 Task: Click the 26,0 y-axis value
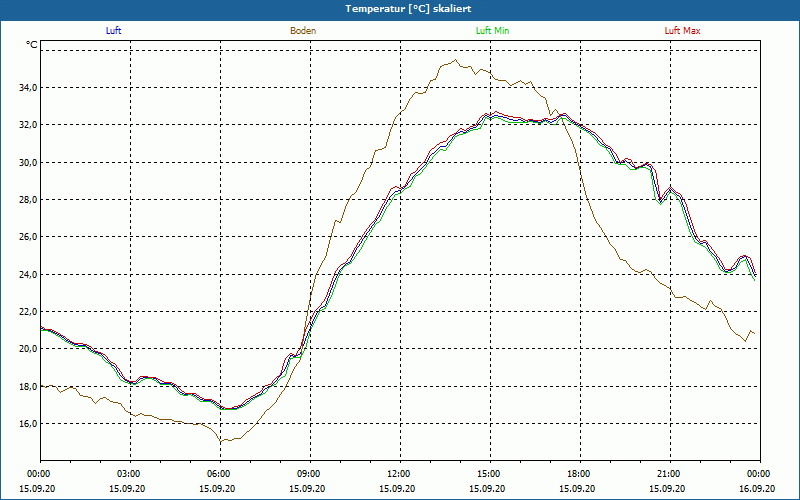[x=28, y=237]
